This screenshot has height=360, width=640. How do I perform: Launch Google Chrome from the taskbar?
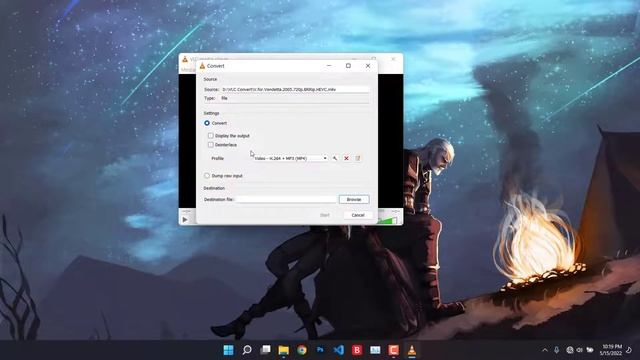(302, 350)
